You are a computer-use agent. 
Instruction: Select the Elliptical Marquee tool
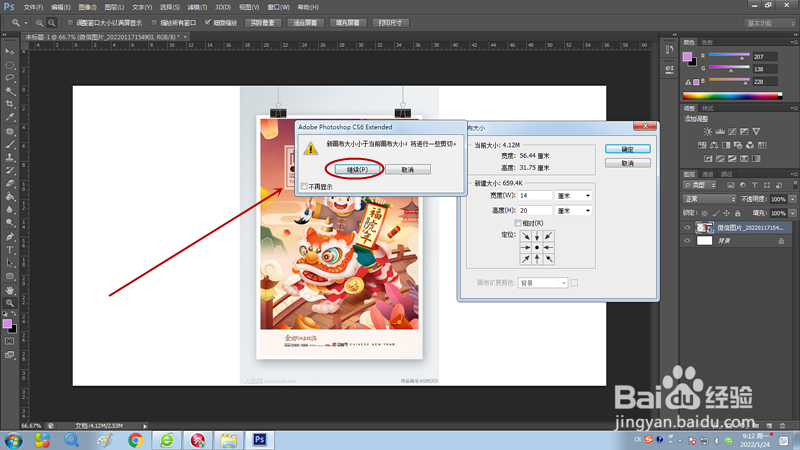(x=10, y=65)
